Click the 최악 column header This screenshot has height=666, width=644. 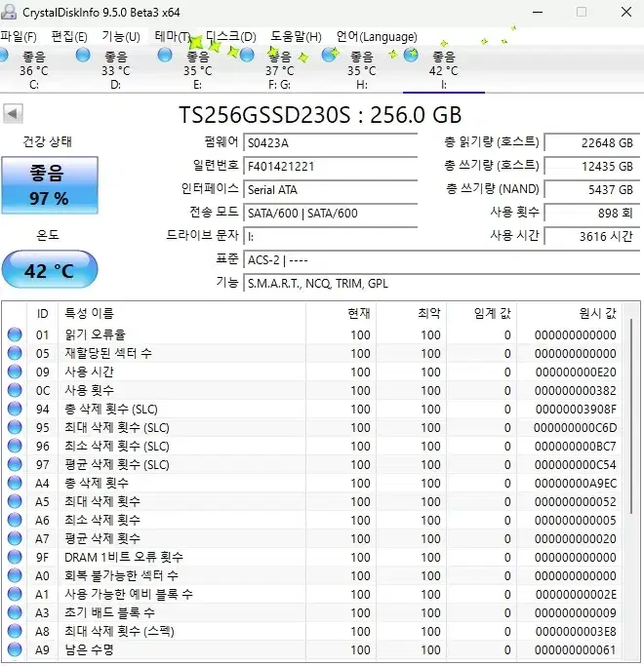(411, 313)
